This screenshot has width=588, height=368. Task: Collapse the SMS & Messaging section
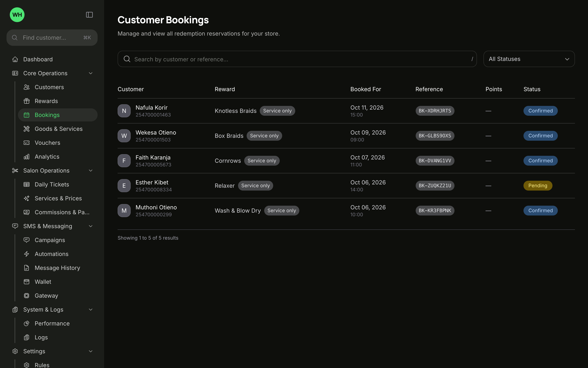[91, 226]
